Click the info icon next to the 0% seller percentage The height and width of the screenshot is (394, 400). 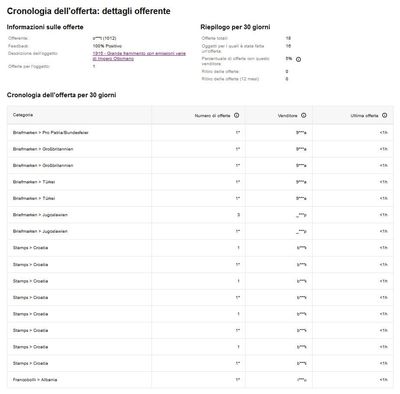pyautogui.click(x=298, y=60)
